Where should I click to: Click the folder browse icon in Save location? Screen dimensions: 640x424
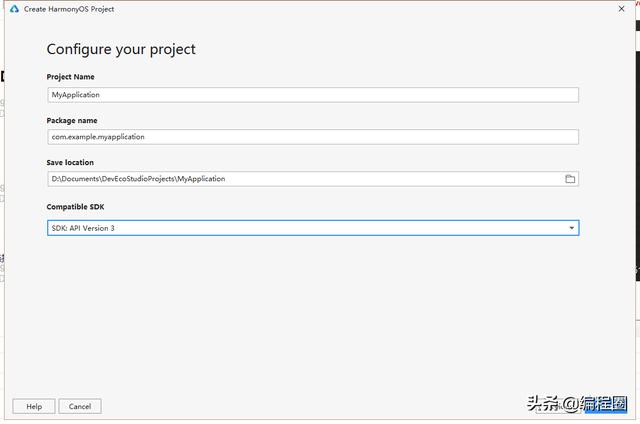pyautogui.click(x=570, y=179)
